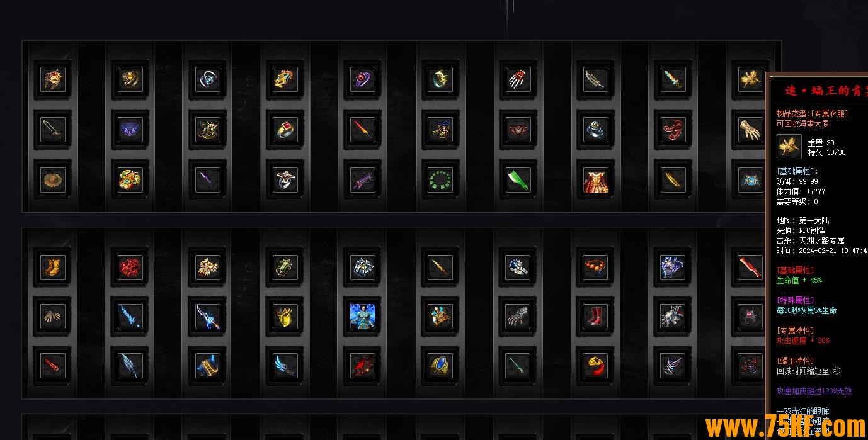Pick the blue gem gold ring
Screen dimensions: 868x440
pos(440,365)
